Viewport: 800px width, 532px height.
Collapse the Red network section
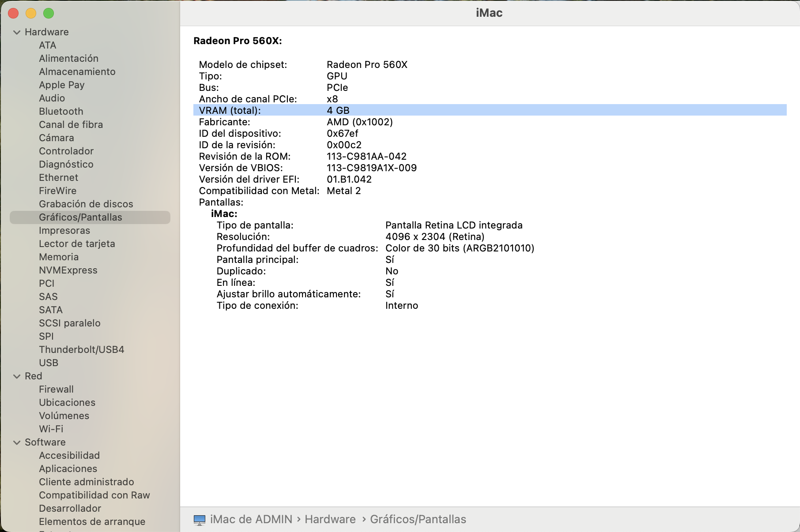pyautogui.click(x=17, y=376)
